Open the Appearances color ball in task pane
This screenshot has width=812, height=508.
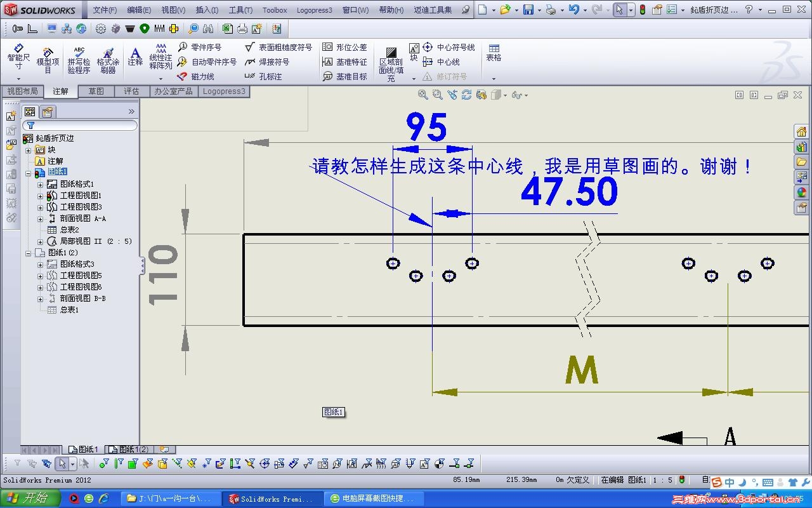click(801, 192)
